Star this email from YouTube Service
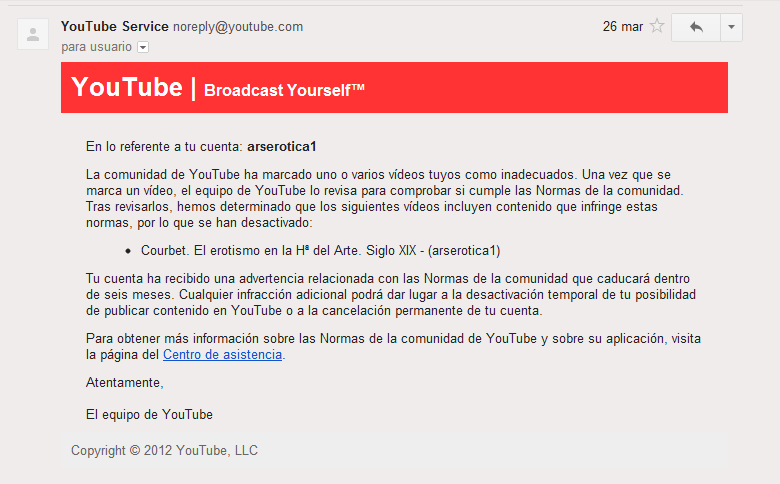This screenshot has width=780, height=484. tap(657, 26)
